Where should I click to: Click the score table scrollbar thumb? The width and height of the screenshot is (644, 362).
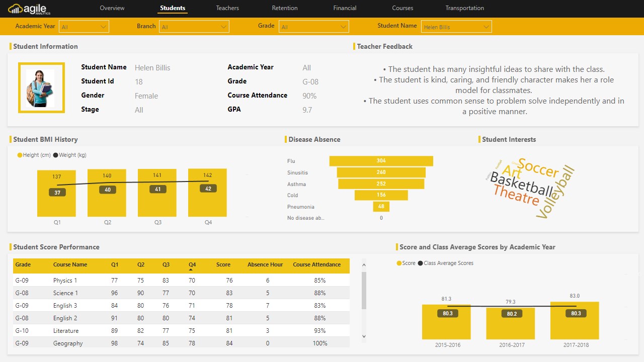pos(364,290)
